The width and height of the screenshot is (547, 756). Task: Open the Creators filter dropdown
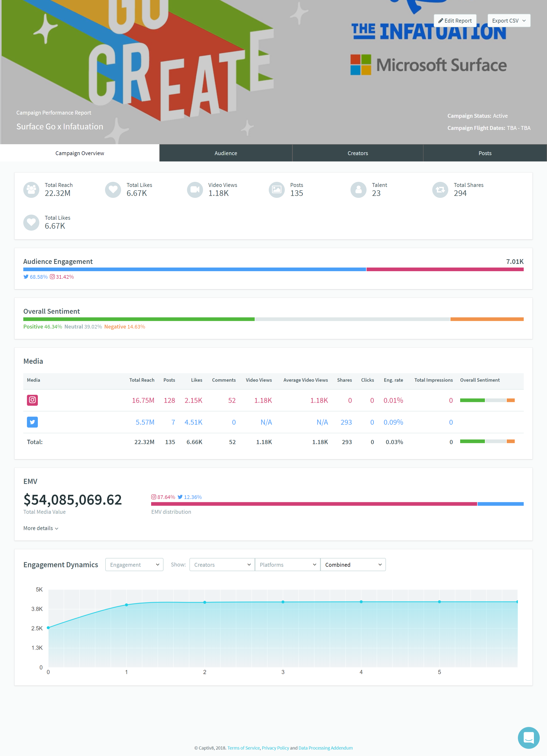(x=222, y=565)
